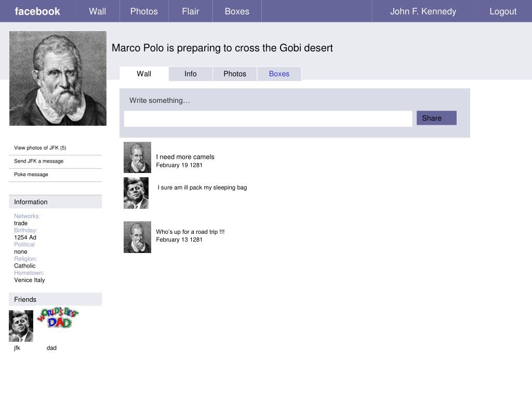Open View photos of JFK (5)

(x=40, y=148)
